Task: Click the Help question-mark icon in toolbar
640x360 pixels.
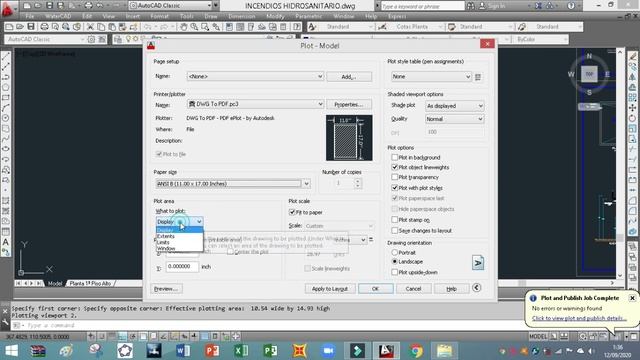Action: 297,27
